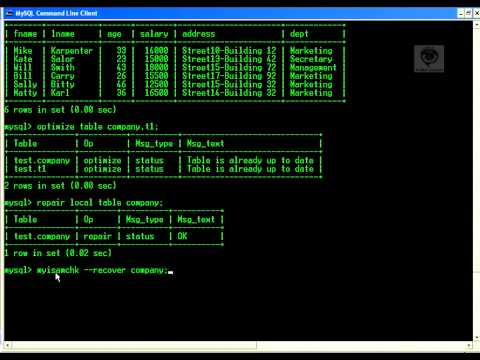Image resolution: width=480 pixels, height=360 pixels.
Task: Click salary value 12500
Action: (x=156, y=84)
